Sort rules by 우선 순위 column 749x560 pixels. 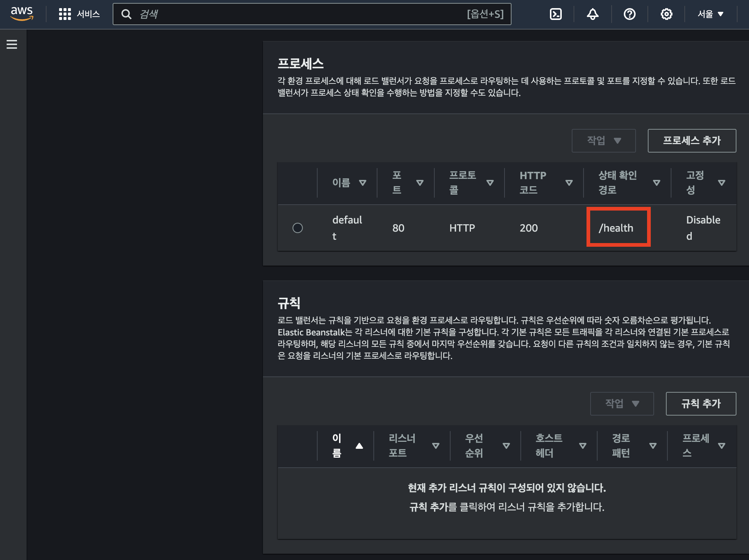coord(506,446)
